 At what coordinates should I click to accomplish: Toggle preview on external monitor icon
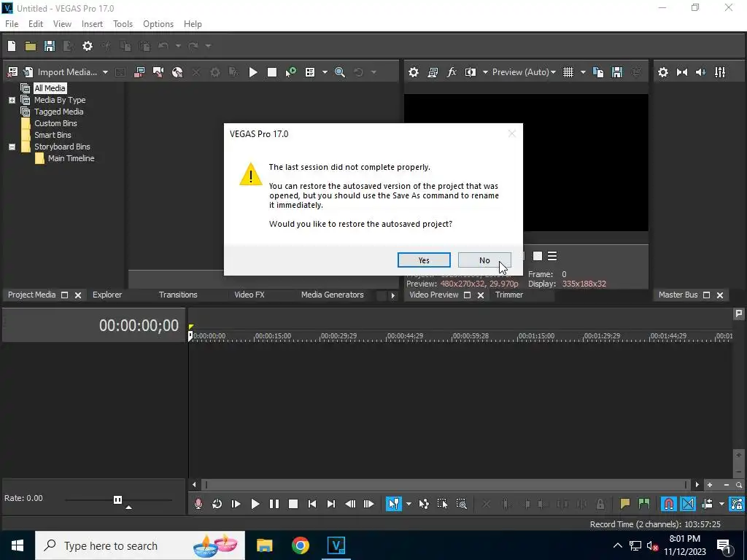click(433, 72)
